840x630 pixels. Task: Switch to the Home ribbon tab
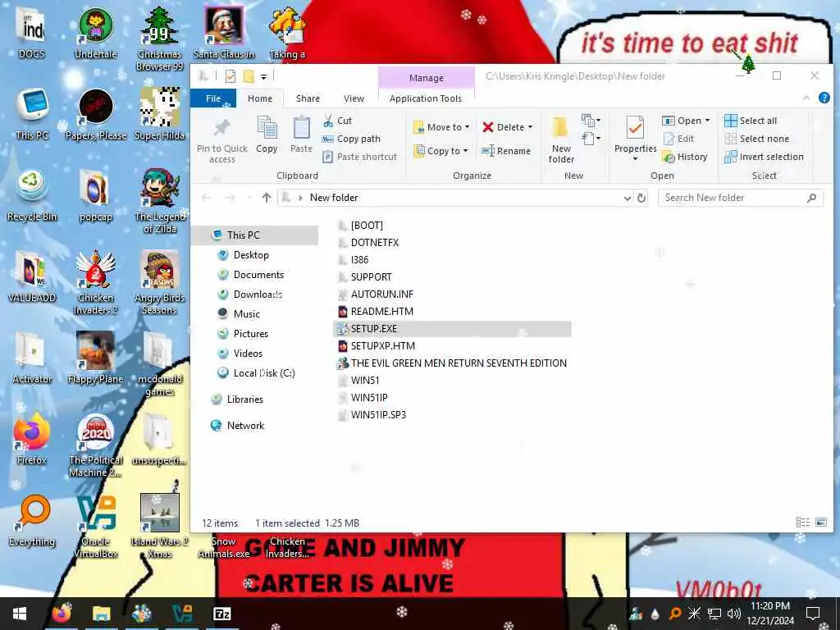point(260,98)
